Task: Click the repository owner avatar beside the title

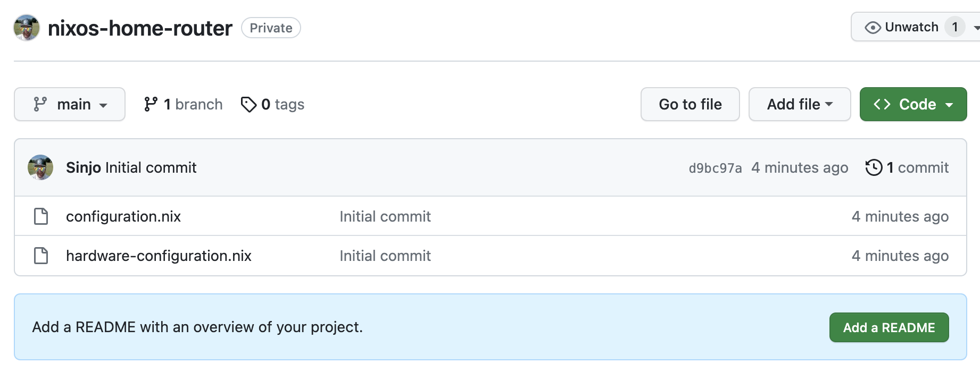Action: pyautogui.click(x=27, y=28)
